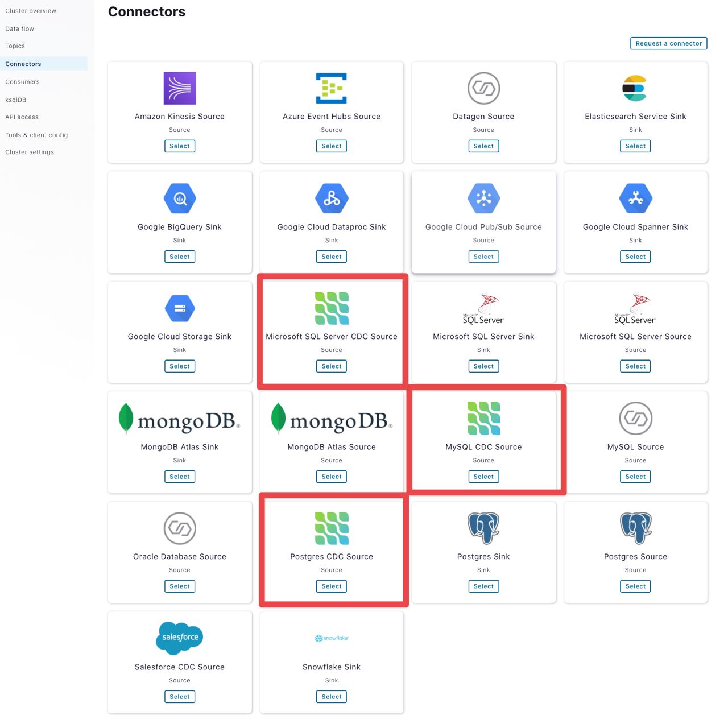Open Connectors sidebar item

click(44, 64)
